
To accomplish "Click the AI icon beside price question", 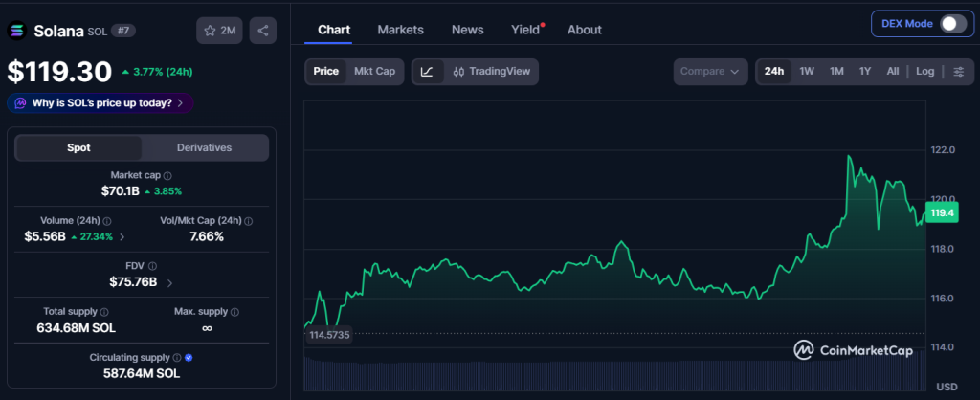I will (21, 103).
